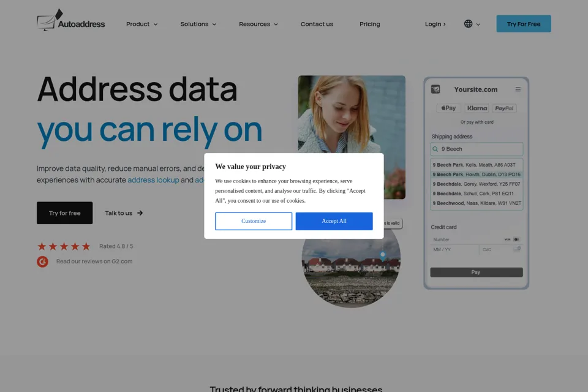
Task: Choose 9 Beechdale, Gorey, Wexford suggestion
Action: coord(477,184)
